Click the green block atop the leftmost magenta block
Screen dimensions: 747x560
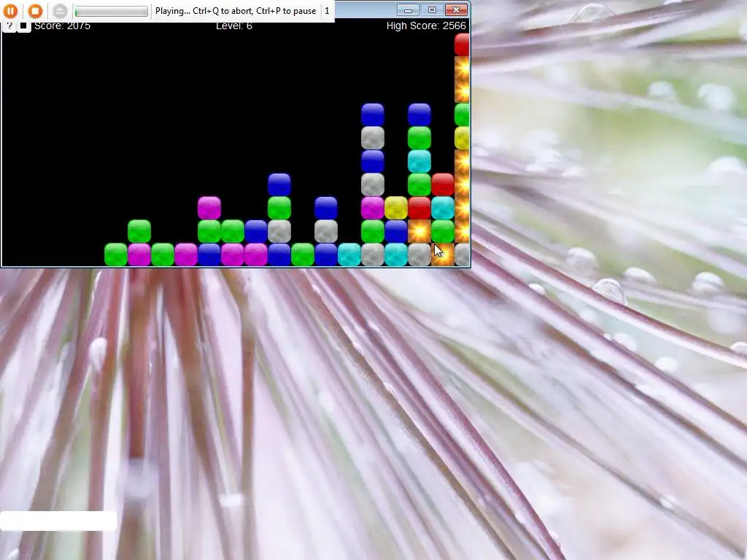(139, 231)
